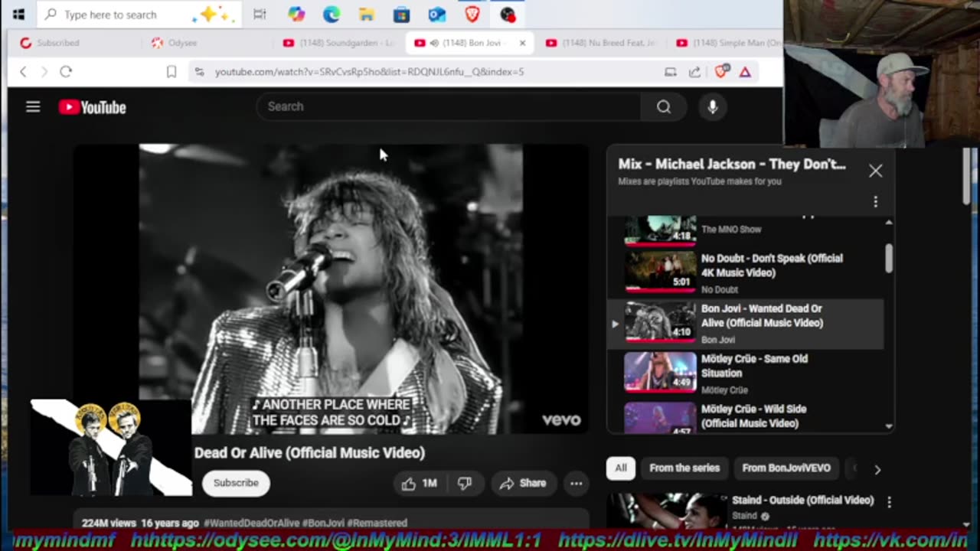Open the Windows Start menu

(x=18, y=14)
